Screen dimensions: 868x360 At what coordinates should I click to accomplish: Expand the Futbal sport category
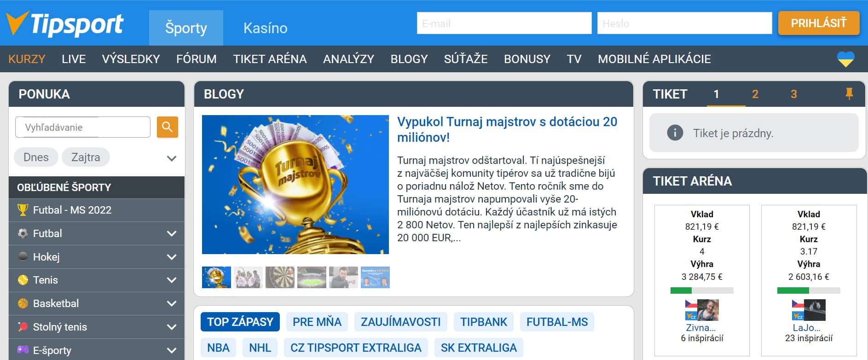coord(172,233)
